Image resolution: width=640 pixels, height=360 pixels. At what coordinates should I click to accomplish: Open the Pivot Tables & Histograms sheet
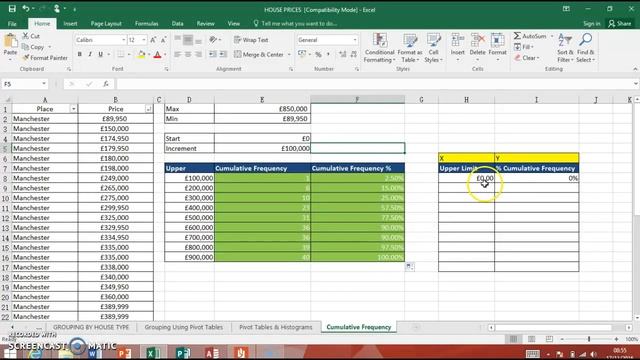point(276,327)
